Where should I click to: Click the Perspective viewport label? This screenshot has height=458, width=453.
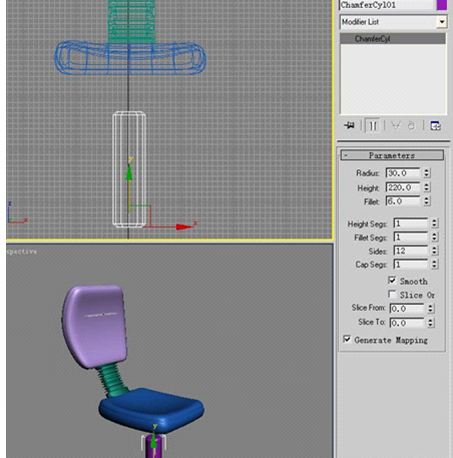(x=21, y=252)
